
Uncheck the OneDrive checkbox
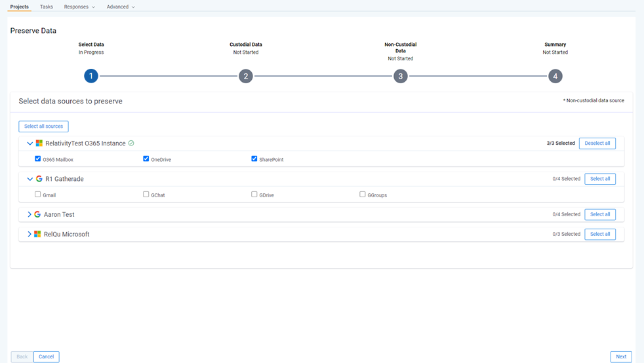tap(146, 159)
